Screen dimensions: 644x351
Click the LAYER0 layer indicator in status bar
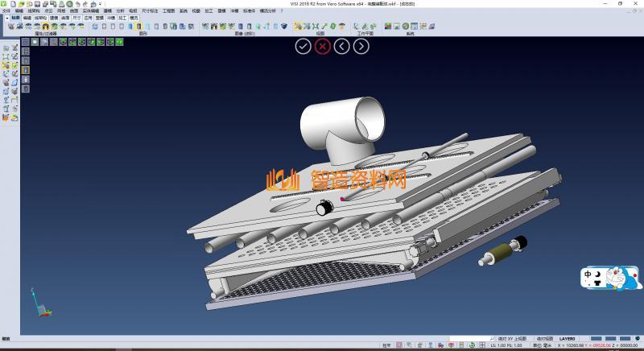(x=568, y=338)
